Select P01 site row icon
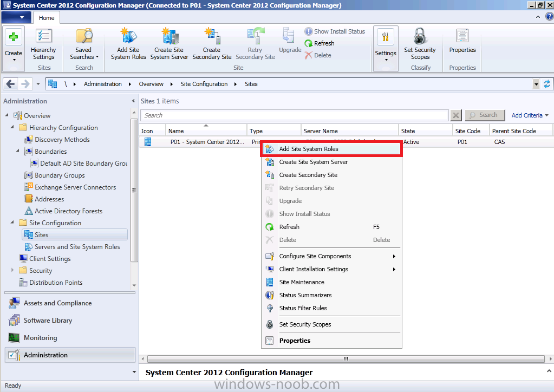The image size is (554, 392). point(148,142)
